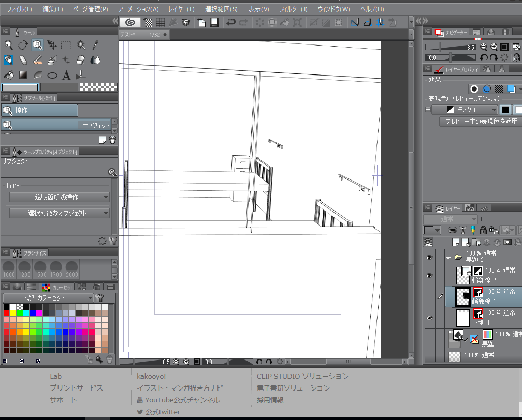Viewport: 522px width, 420px height.
Task: Click the Undo arrow in command bar
Action: point(231,22)
